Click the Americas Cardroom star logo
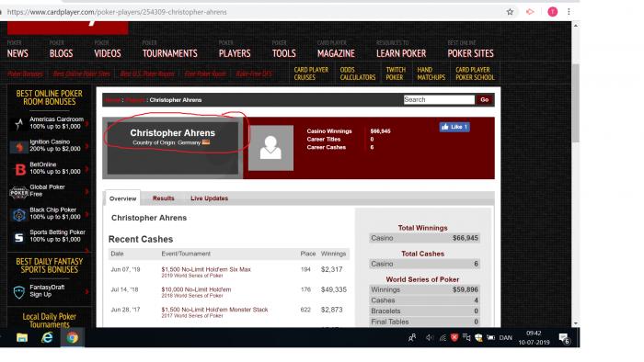Viewport: 644px width, 362px height. 19,123
